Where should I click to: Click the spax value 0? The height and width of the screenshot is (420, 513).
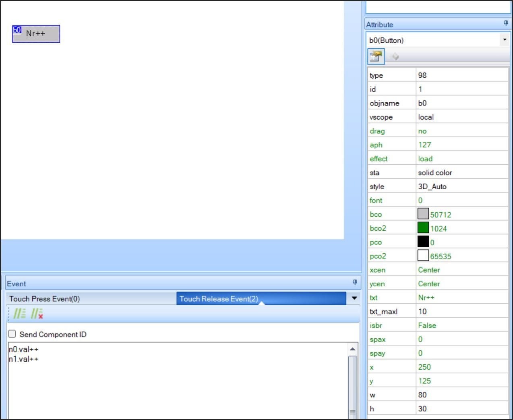462,339
